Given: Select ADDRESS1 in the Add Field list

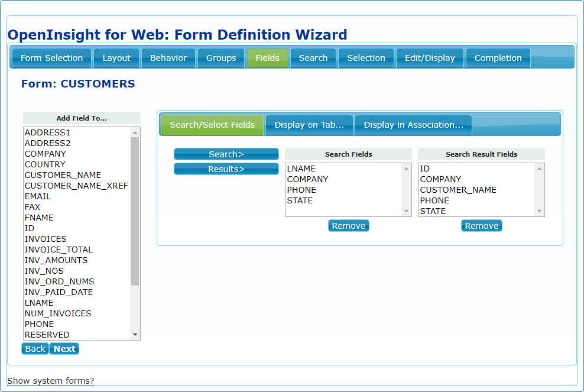Looking at the screenshot, I should pyautogui.click(x=77, y=132).
